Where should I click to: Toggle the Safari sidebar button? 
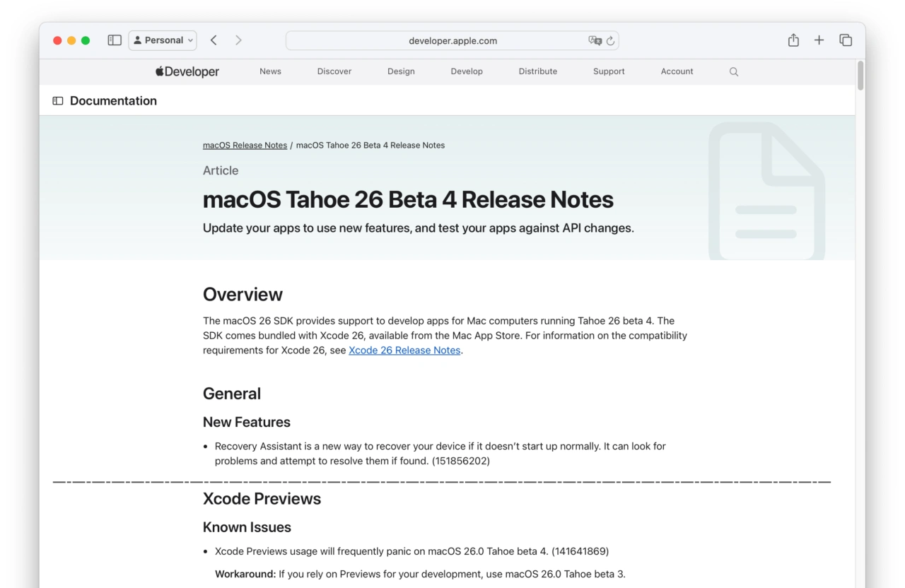tap(115, 40)
